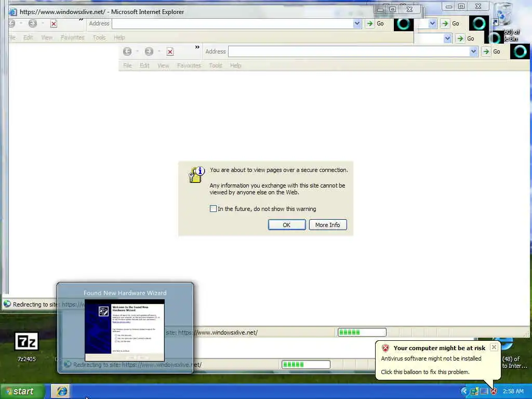
Task: Click the Start button
Action: (x=22, y=391)
